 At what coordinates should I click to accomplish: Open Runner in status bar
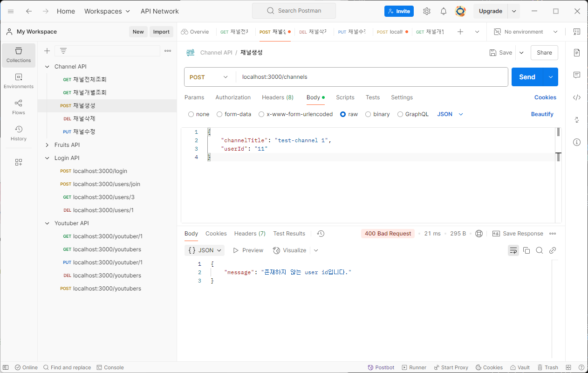(x=414, y=367)
